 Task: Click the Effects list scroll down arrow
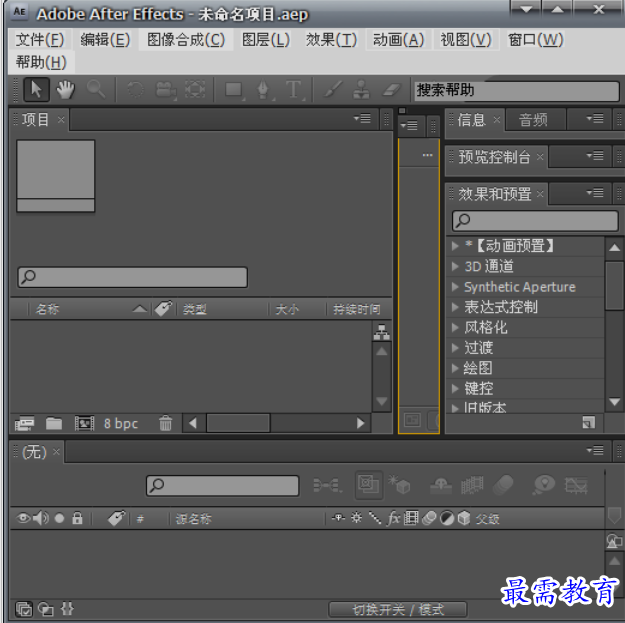pos(615,401)
